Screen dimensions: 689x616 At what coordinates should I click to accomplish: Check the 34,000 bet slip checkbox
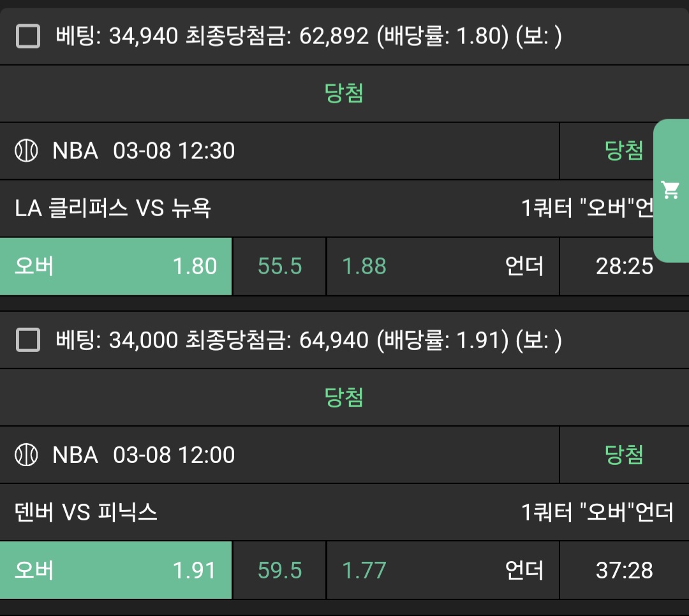tap(28, 341)
